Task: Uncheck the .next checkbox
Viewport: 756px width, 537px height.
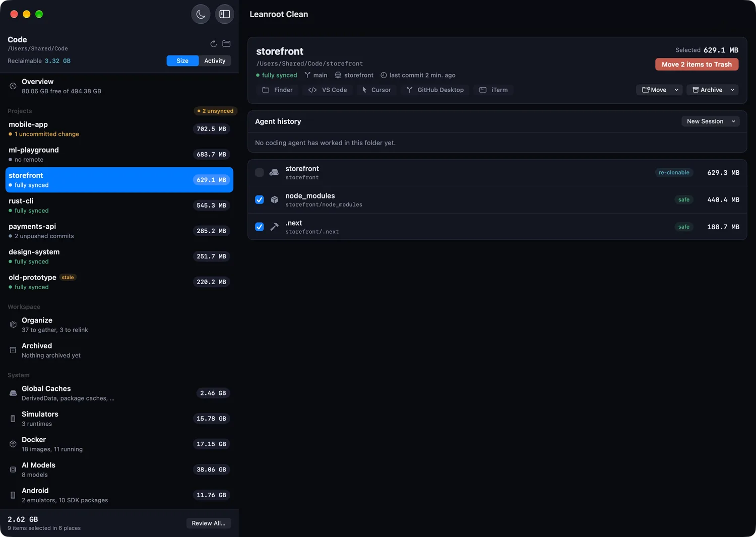Action: pyautogui.click(x=260, y=227)
